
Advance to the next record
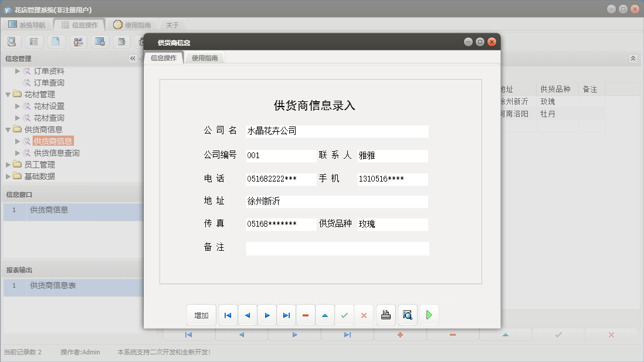click(267, 315)
